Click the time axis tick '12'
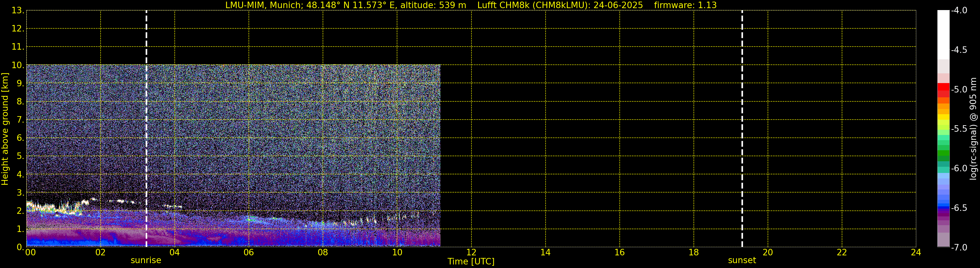 (471, 252)
